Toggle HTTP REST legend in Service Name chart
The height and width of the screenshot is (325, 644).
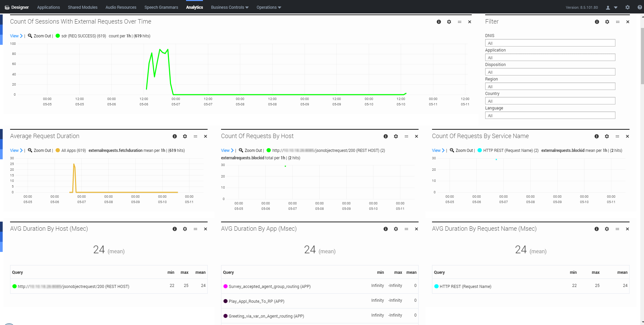click(479, 151)
